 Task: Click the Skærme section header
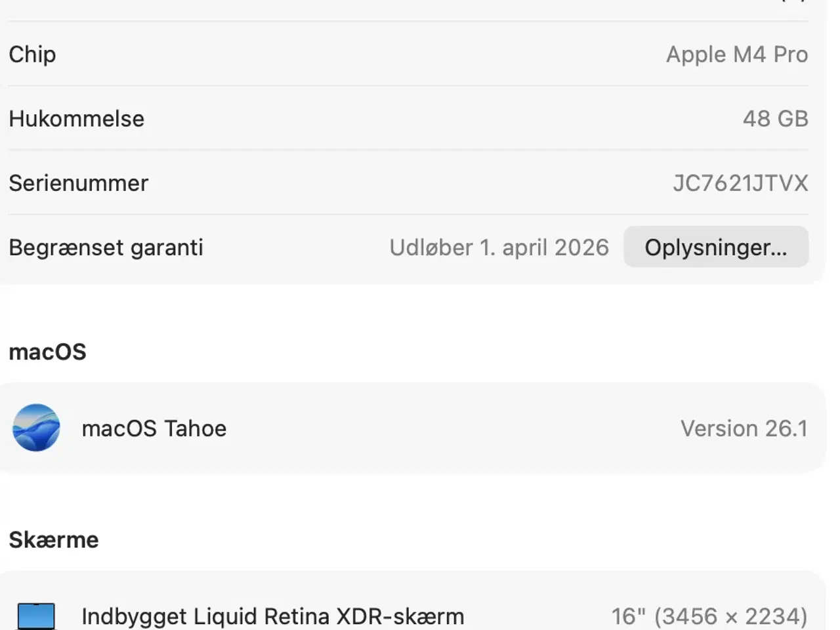pos(53,539)
